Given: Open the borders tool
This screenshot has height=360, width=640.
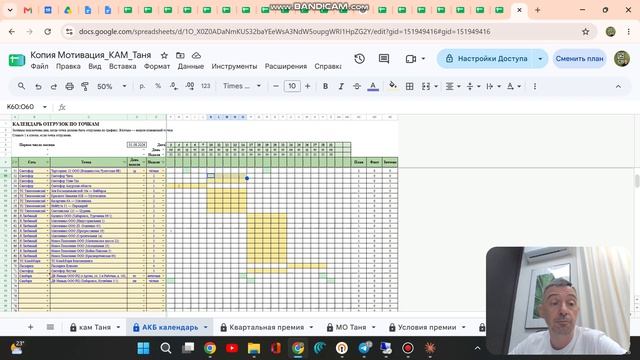Looking at the screenshot, I should pos(409,86).
